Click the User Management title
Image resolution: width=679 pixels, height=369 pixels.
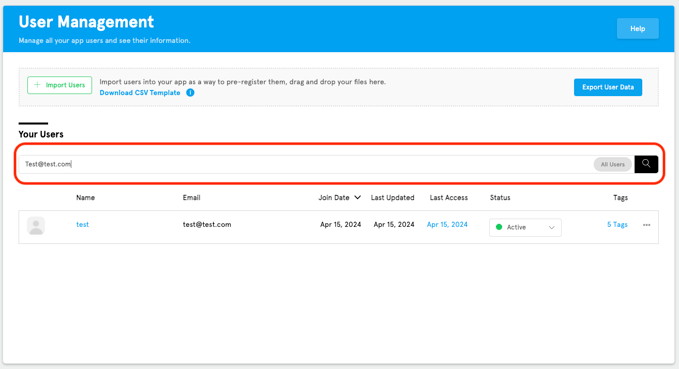tap(86, 22)
